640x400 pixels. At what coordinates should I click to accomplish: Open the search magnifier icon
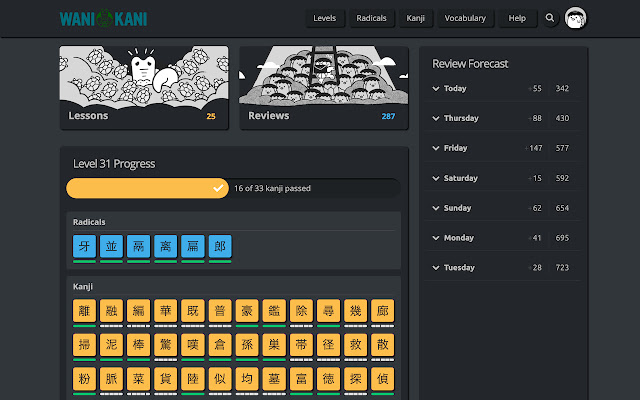550,18
